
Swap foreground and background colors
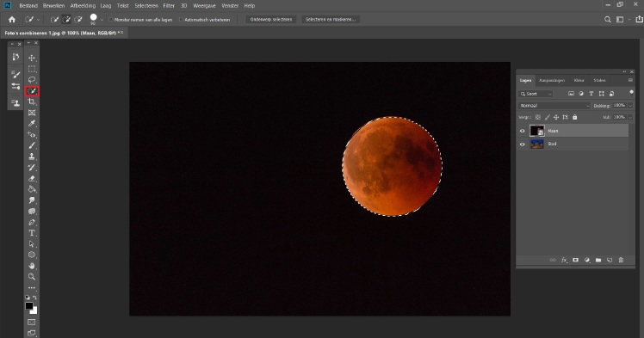35,298
